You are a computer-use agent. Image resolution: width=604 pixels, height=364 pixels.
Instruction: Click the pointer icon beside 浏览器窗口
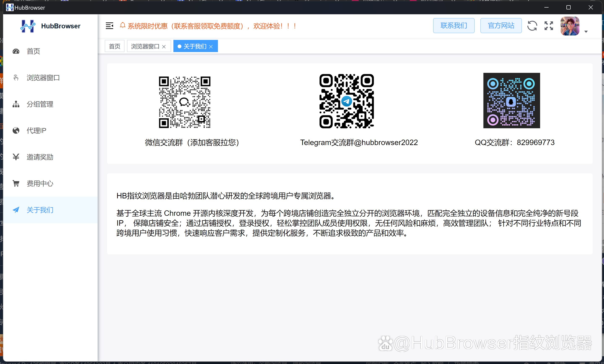click(x=16, y=78)
